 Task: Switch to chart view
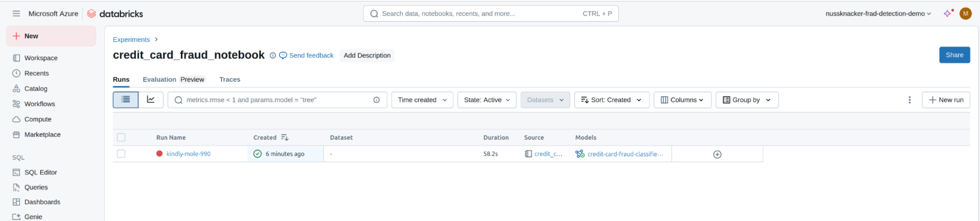point(151,99)
